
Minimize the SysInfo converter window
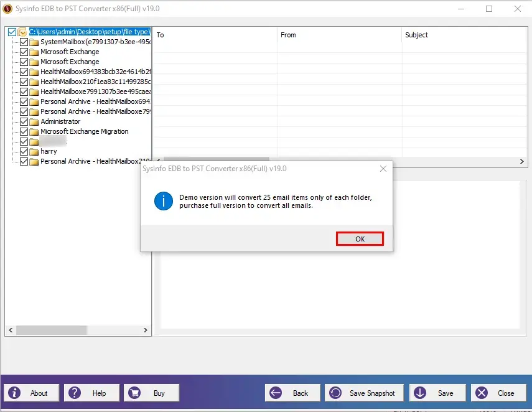[x=460, y=9]
